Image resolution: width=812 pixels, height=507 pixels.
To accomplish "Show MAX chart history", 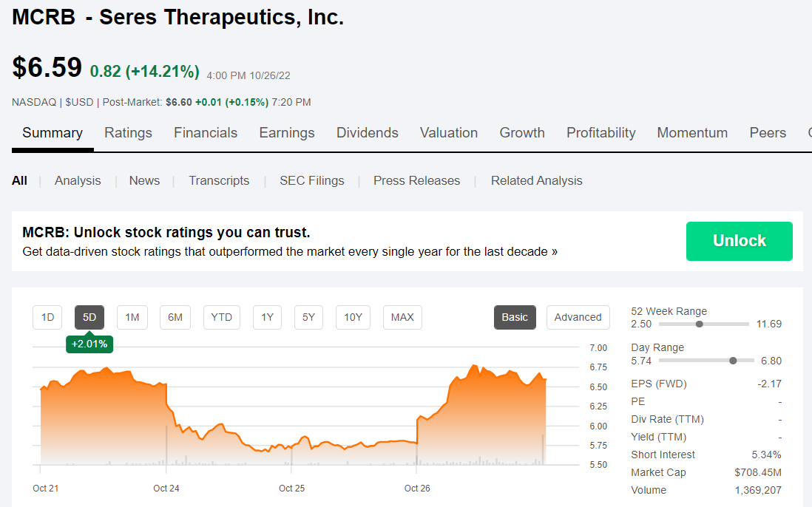I will [402, 317].
